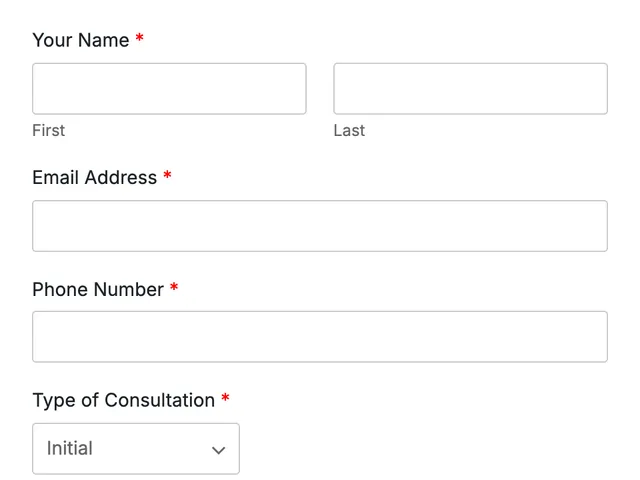Place cursor in the box above Last
The height and width of the screenshot is (480, 640).
tap(470, 89)
